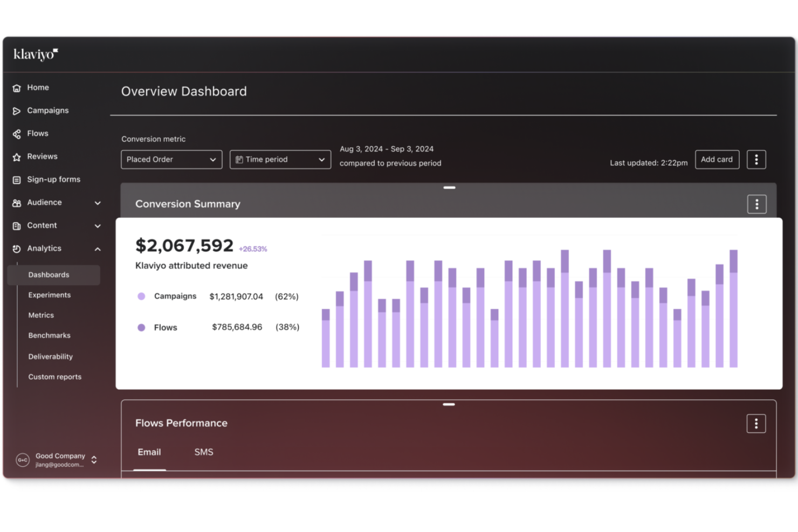Click the purple Campaigns legend dot
The width and height of the screenshot is (798, 532).
[141, 296]
